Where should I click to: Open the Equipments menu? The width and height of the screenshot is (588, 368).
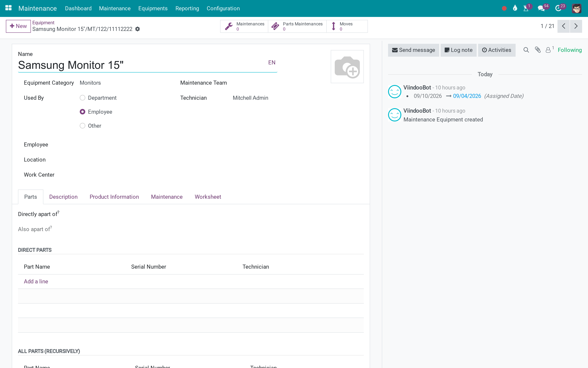tap(153, 8)
